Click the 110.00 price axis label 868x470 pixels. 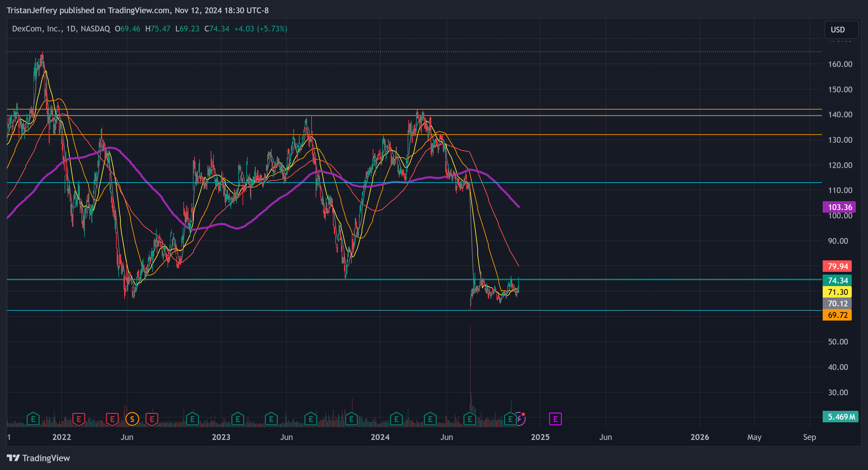tap(840, 190)
